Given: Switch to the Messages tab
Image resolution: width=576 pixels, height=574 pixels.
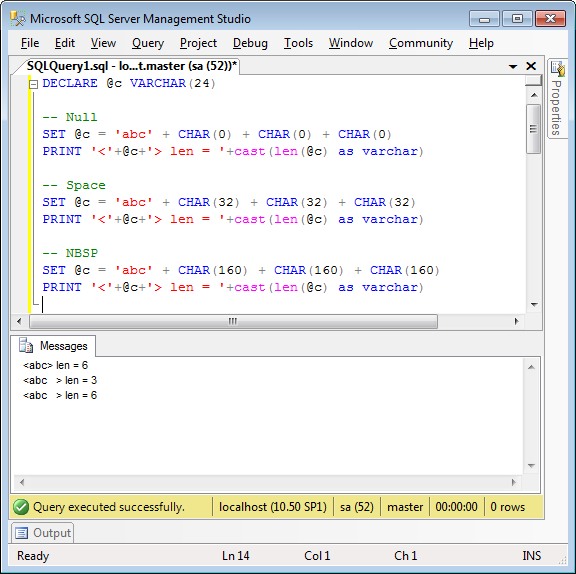Looking at the screenshot, I should (x=54, y=346).
